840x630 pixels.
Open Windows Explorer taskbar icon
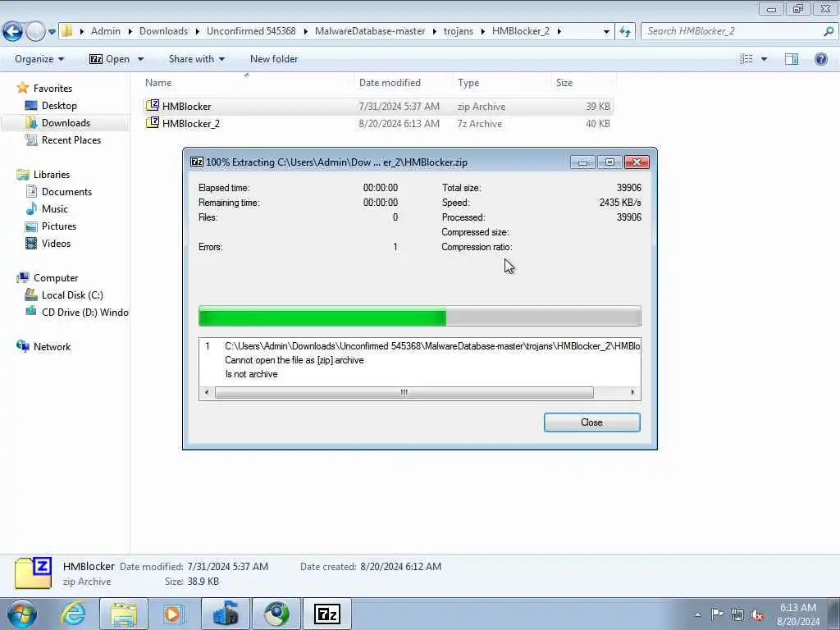(124, 614)
